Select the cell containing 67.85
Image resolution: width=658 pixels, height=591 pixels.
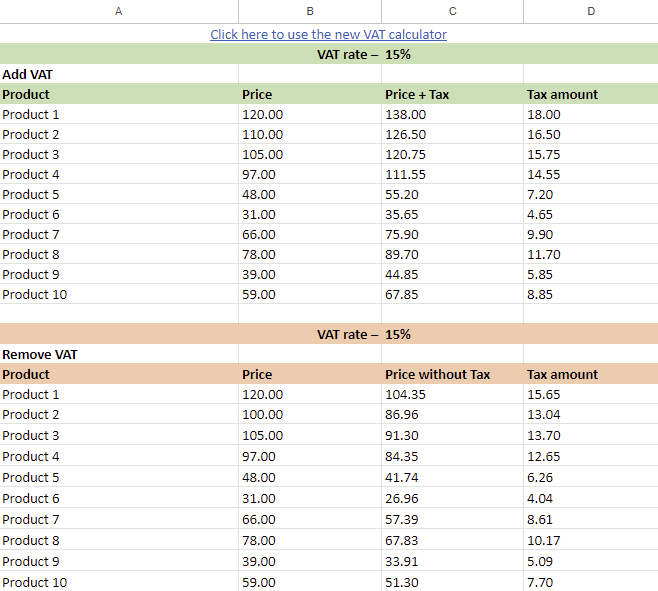click(402, 294)
